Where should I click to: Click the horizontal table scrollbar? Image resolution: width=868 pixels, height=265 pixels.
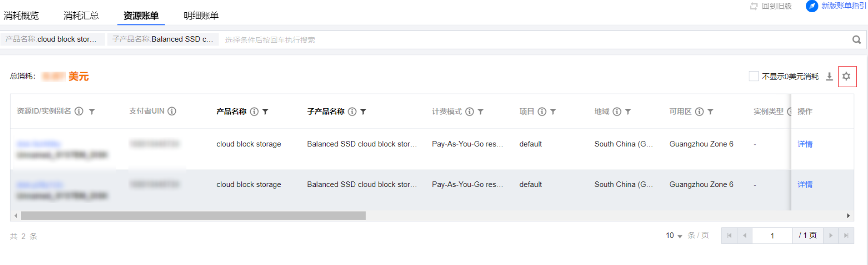click(x=193, y=215)
